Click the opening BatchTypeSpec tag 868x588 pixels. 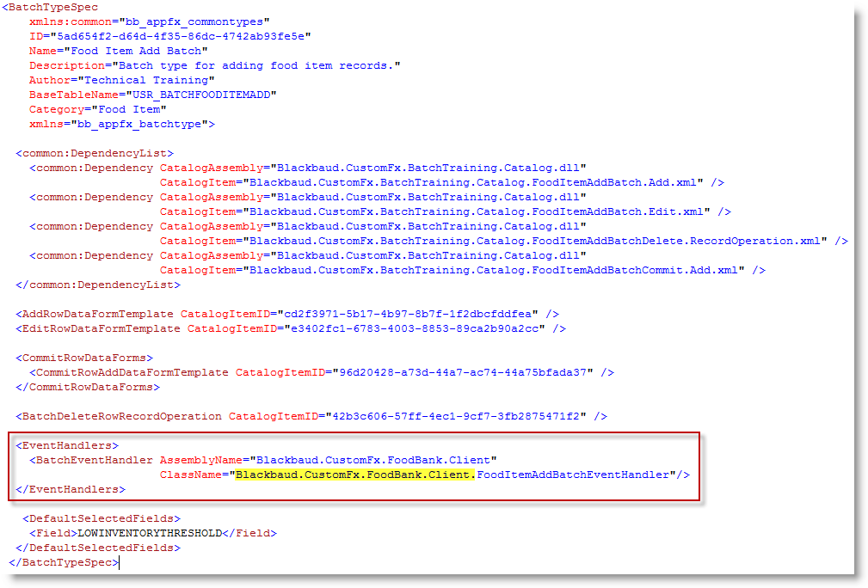[50, 7]
